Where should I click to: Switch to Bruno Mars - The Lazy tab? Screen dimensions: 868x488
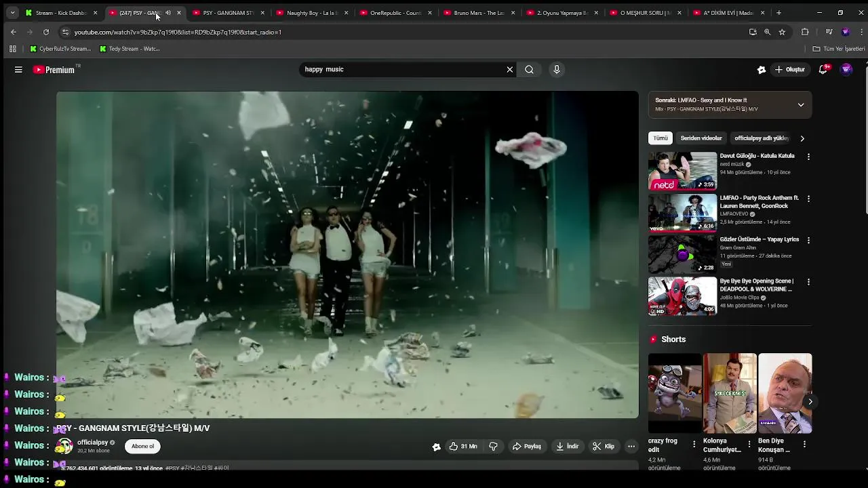click(477, 13)
